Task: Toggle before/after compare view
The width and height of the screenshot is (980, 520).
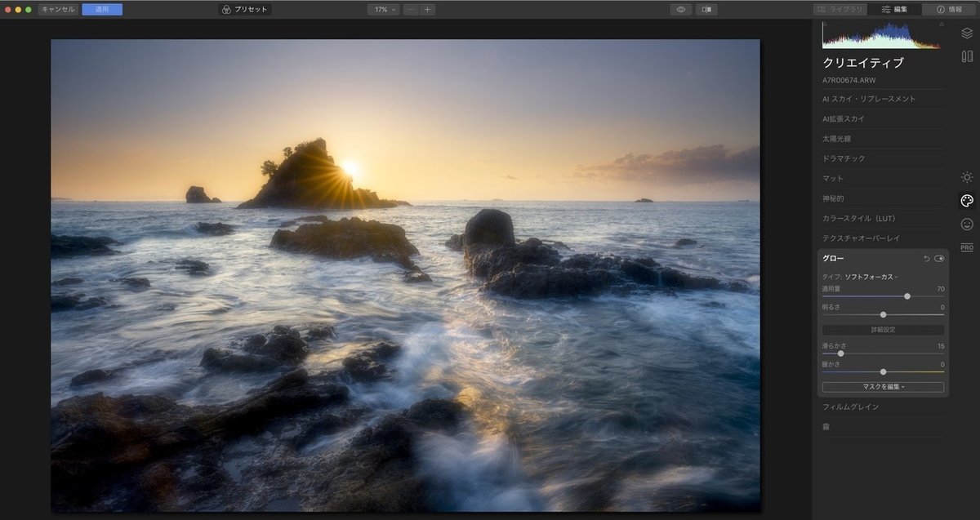Action: [706, 10]
